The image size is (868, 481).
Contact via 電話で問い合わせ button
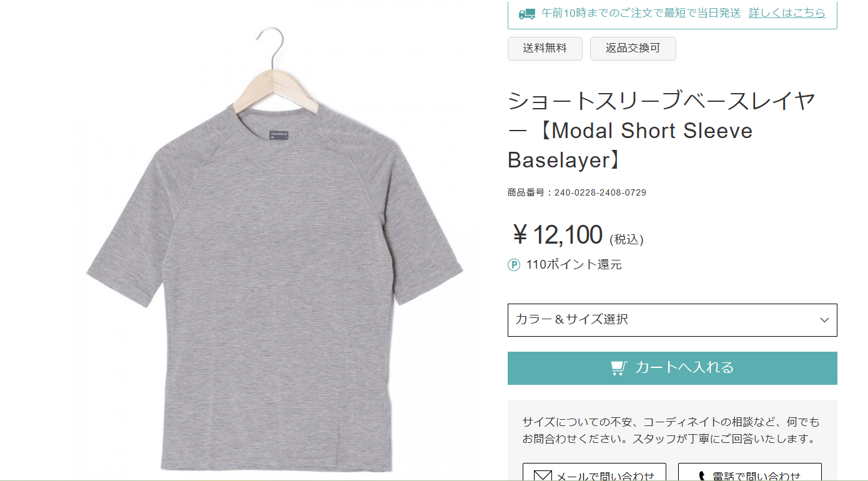tap(749, 472)
